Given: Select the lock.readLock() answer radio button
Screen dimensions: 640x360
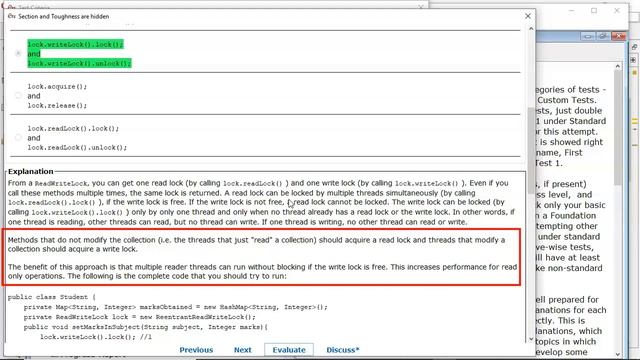Looking at the screenshot, I should [18, 138].
